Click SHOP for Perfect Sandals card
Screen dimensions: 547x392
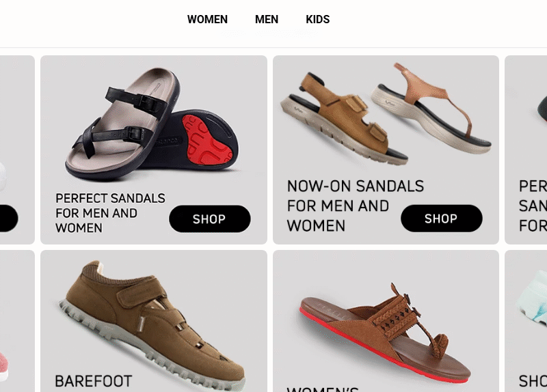point(210,219)
